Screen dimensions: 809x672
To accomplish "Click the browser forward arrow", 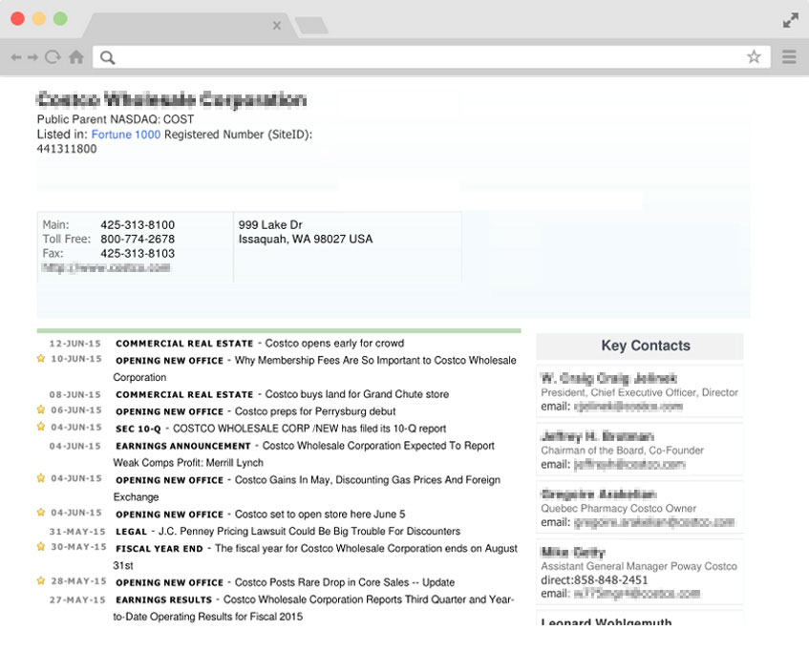I will (33, 57).
